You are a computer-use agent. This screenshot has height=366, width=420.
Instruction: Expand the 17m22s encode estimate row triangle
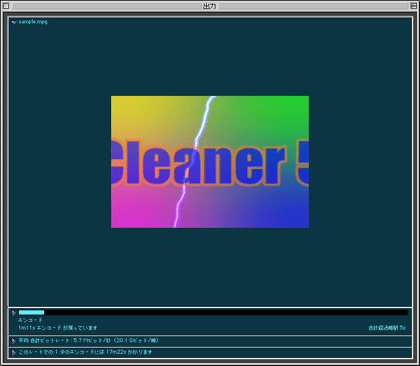click(14, 352)
